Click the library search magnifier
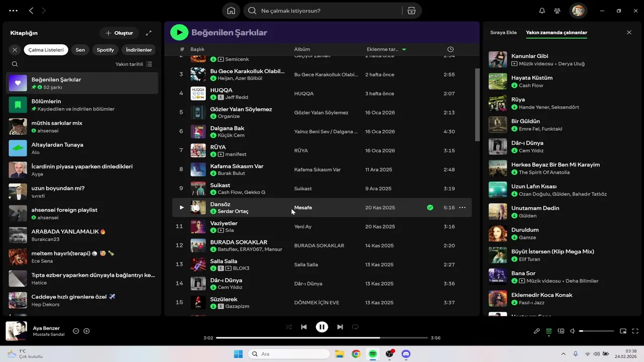Image resolution: width=644 pixels, height=362 pixels. [15, 64]
